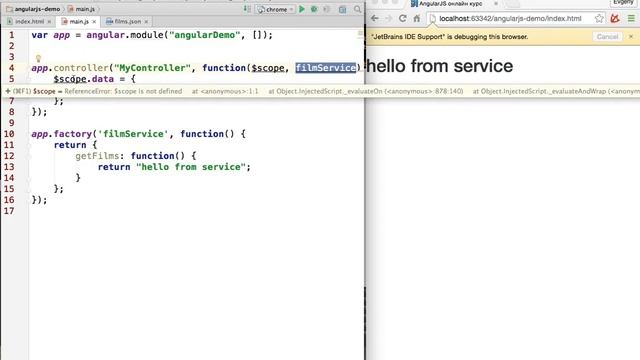Select the main.js editor tab

tap(79, 21)
